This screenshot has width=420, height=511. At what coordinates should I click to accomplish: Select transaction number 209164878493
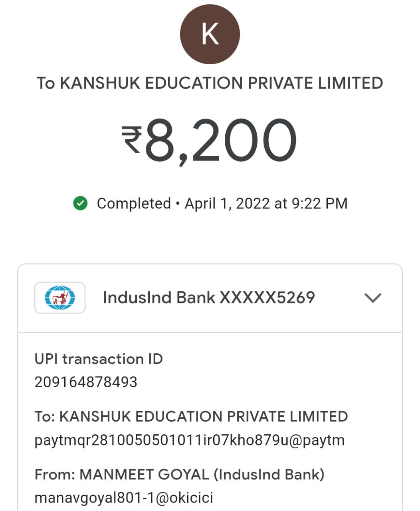86,382
